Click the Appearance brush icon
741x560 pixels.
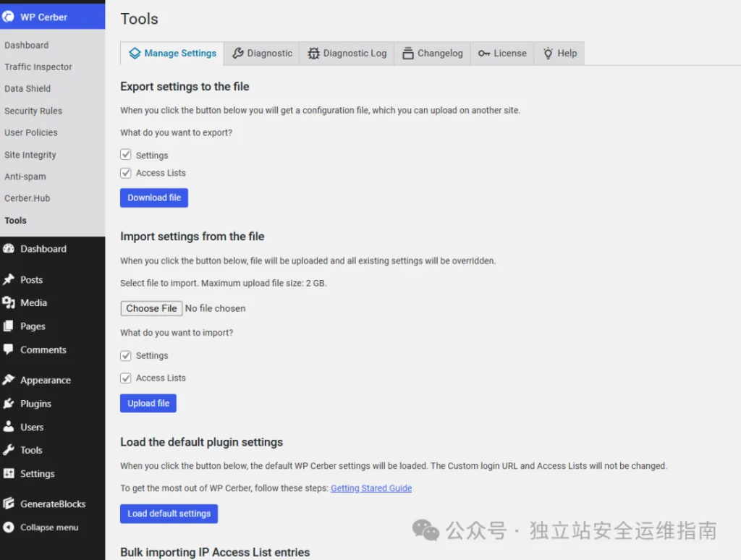(9, 379)
